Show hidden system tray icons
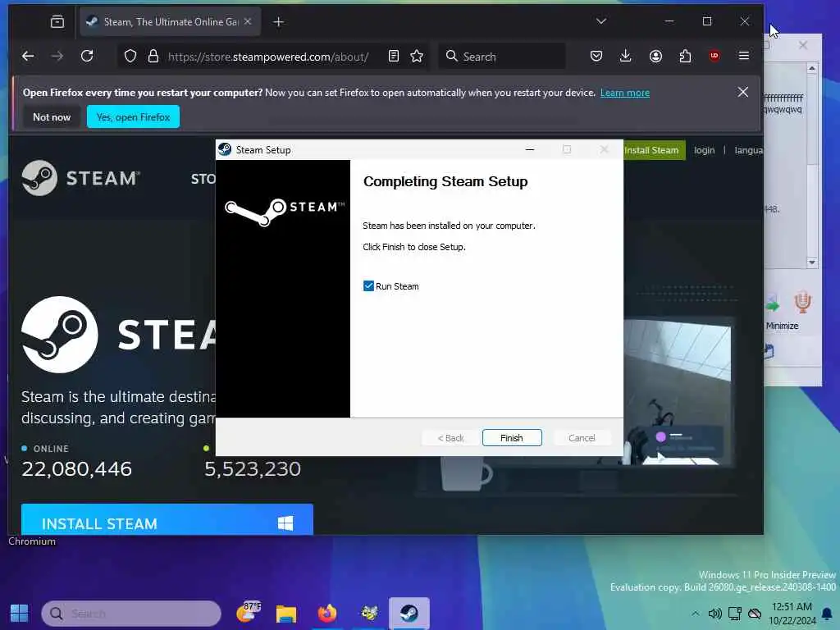The image size is (840, 630). point(696,614)
